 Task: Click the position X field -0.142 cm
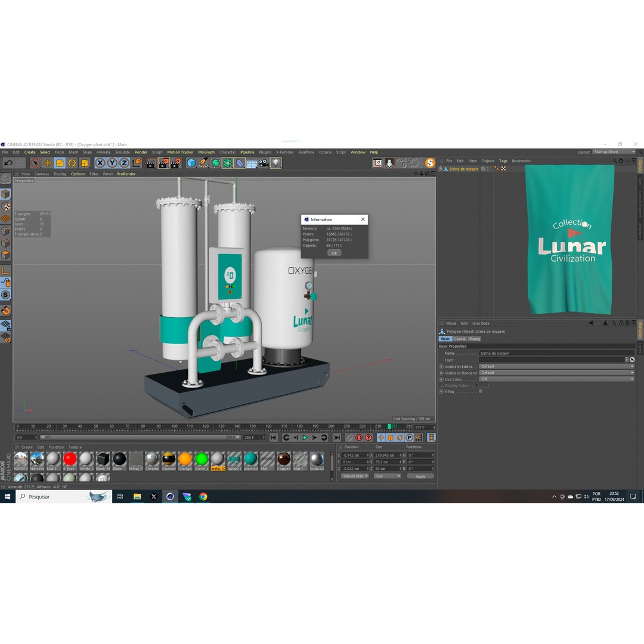[x=354, y=456]
